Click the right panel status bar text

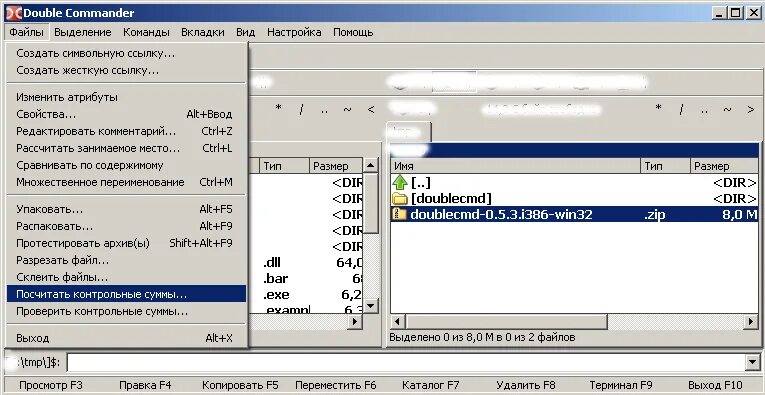coord(482,337)
